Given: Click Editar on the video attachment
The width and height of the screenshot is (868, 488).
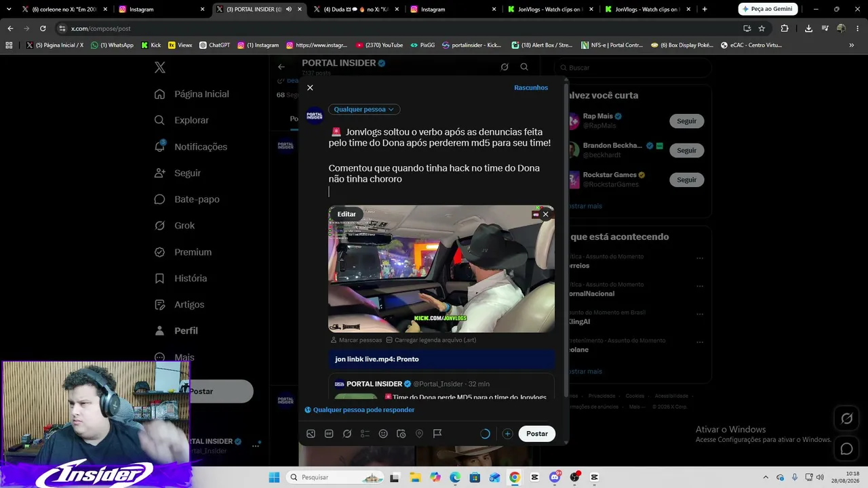Looking at the screenshot, I should [x=347, y=214].
